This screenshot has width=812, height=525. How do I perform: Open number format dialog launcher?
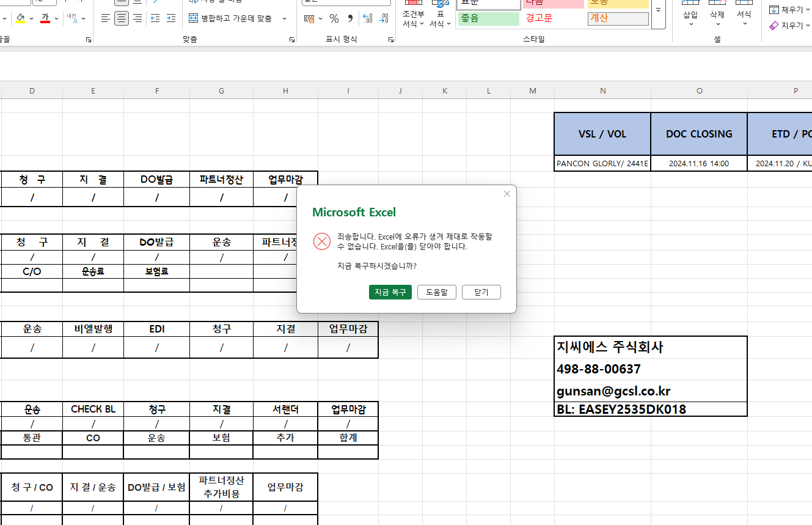[x=390, y=40]
